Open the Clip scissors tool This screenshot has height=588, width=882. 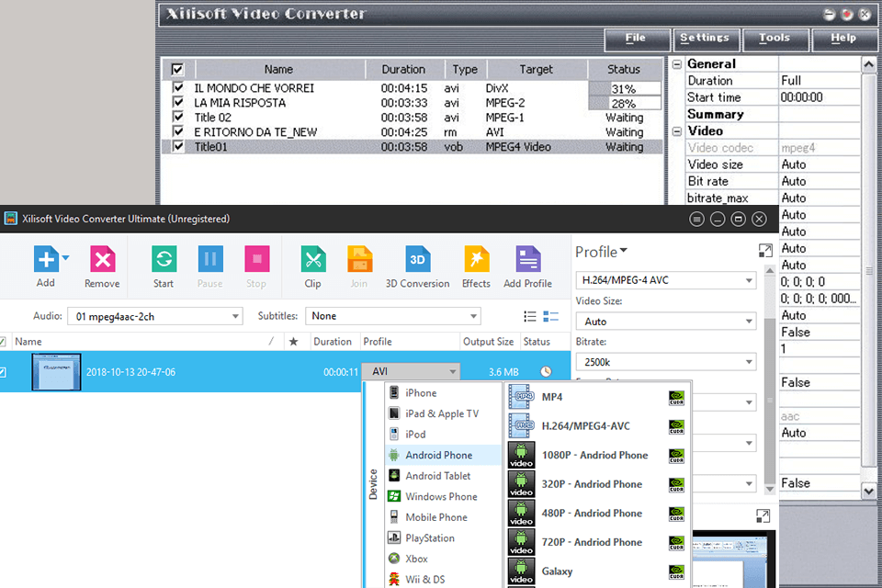(312, 260)
